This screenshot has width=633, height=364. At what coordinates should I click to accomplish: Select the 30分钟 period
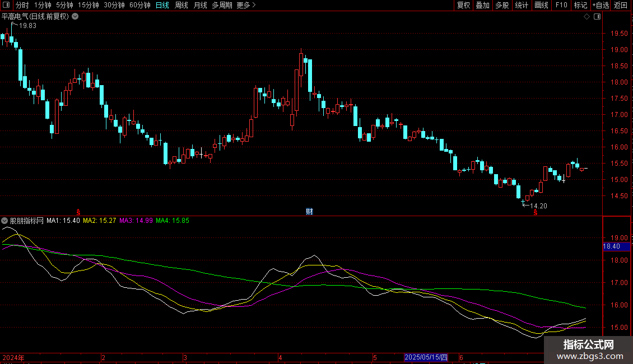coord(114,5)
